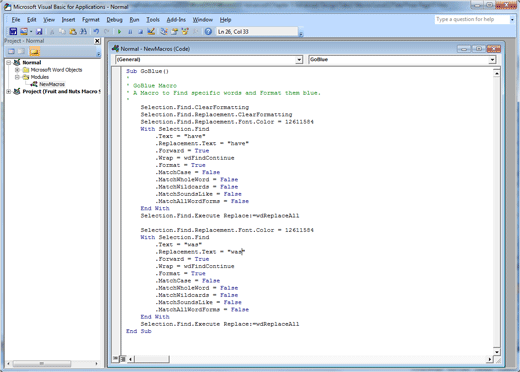Select Project (Fruit and Nuts Macro) item

pos(61,91)
